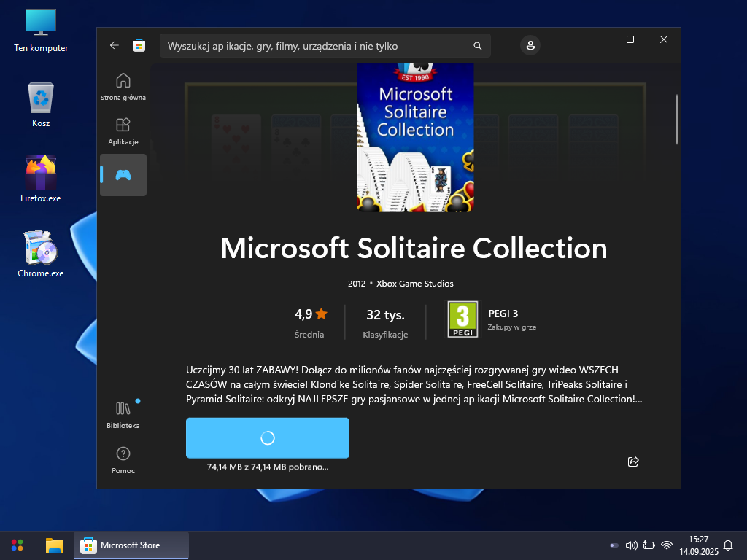This screenshot has height=560, width=747.
Task: Open Pomoc help in sidebar
Action: click(x=123, y=459)
